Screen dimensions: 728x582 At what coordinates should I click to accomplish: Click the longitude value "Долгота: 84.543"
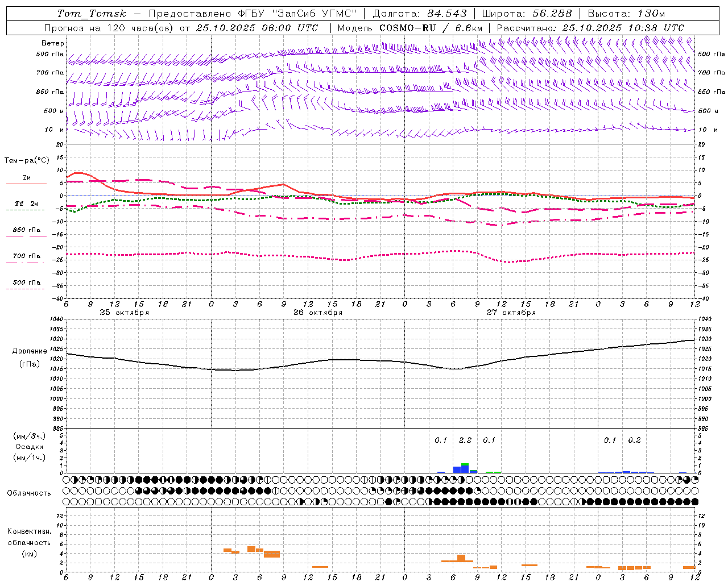pyautogui.click(x=420, y=14)
